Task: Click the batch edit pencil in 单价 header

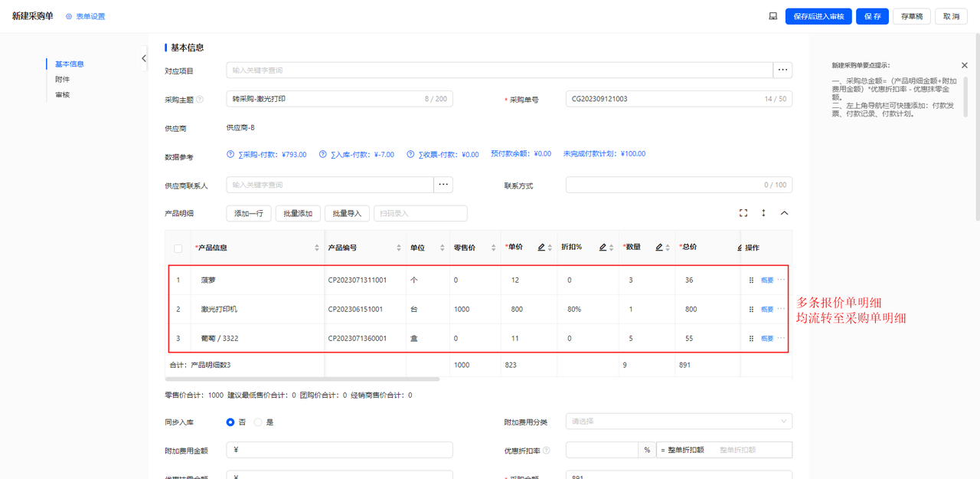Action: 541,248
